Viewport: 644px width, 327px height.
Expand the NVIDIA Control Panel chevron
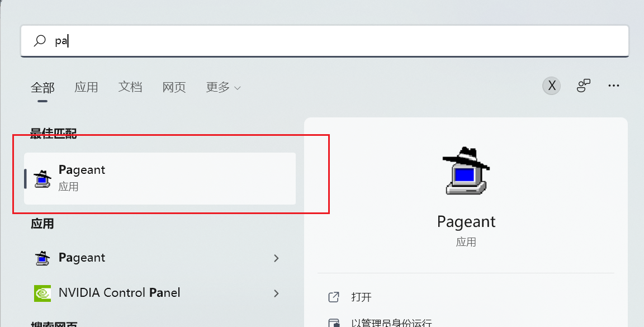point(276,292)
